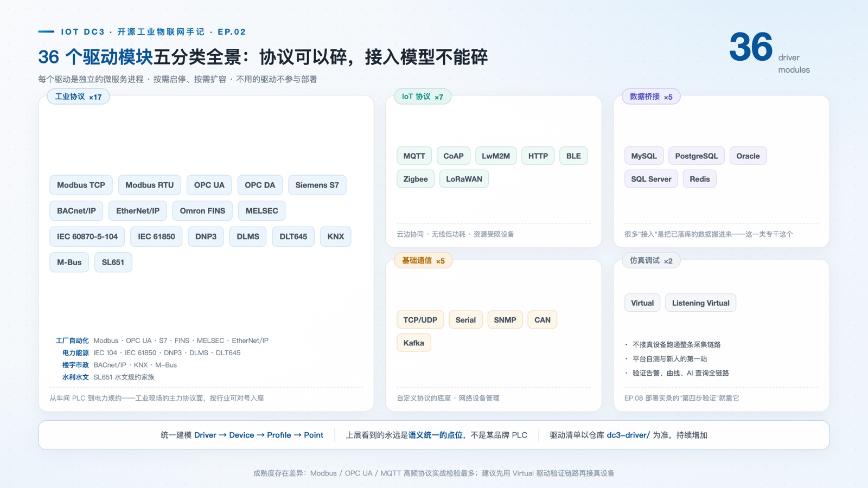Click the 语义统一的点位 highlighted text
This screenshot has width=868, height=488.
coord(436,435)
